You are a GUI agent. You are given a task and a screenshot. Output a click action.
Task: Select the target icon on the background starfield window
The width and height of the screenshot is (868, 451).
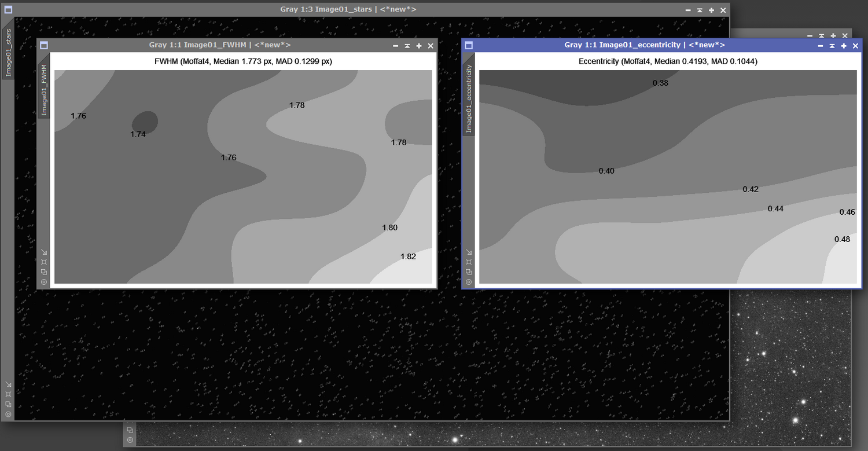click(x=130, y=441)
